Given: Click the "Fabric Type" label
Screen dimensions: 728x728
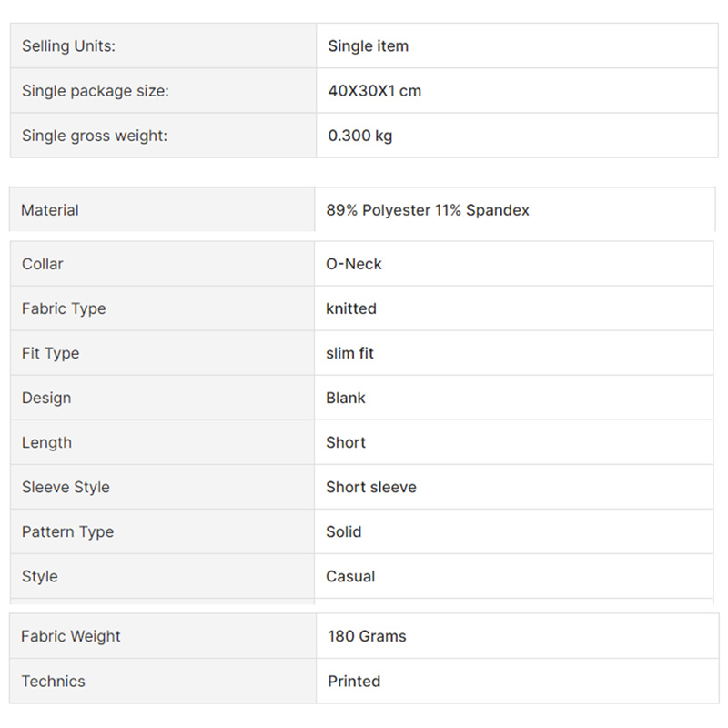Looking at the screenshot, I should (64, 308).
